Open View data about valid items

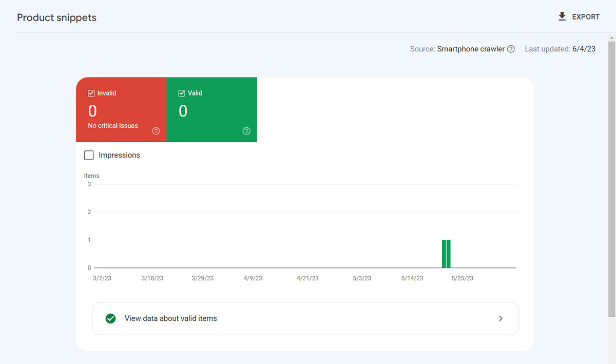(x=171, y=318)
